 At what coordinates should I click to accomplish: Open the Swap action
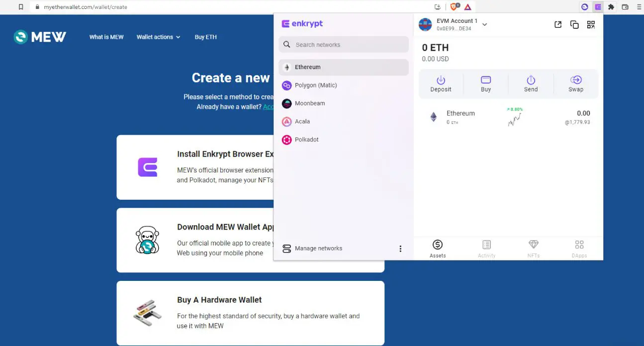point(576,84)
